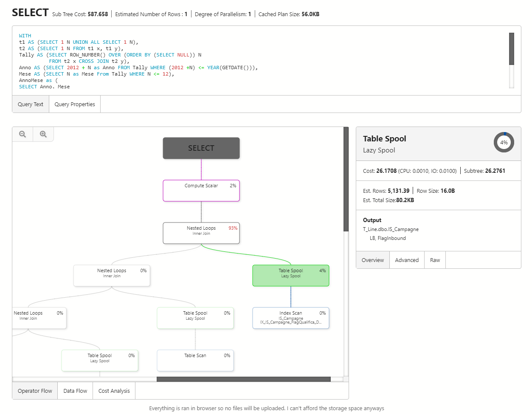Click the Table Scan operator node
Viewport: 532px width, 414px height.
(195, 360)
